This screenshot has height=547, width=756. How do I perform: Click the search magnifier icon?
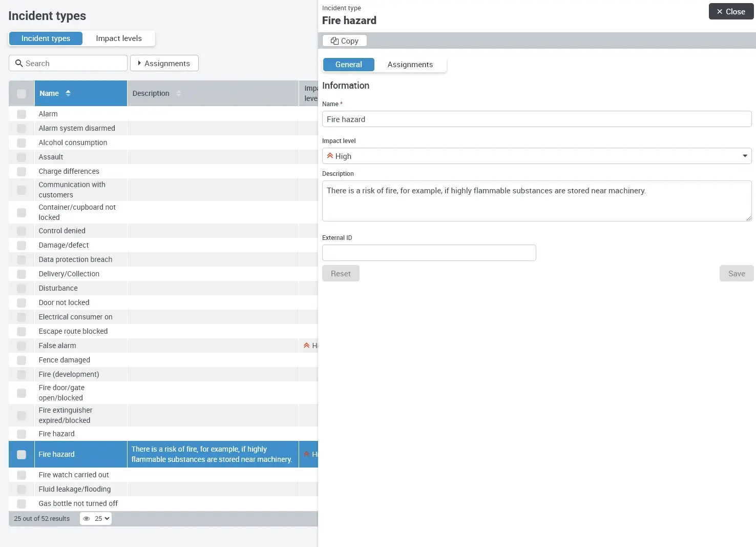coord(19,63)
